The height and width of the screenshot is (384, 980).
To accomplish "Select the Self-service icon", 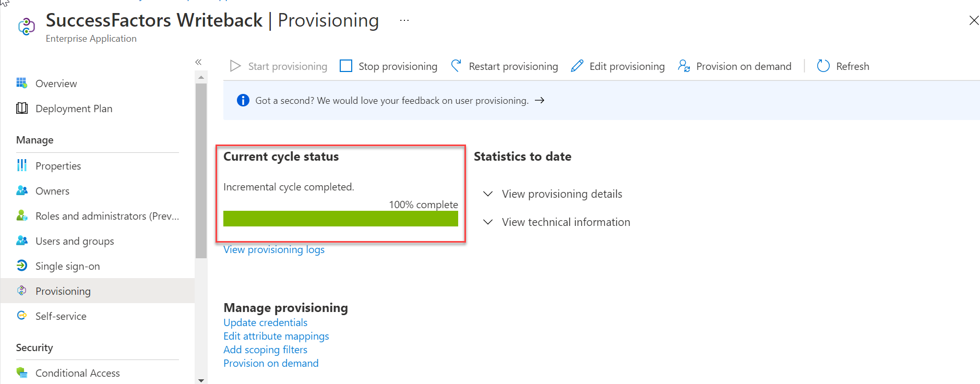I will [x=21, y=316].
